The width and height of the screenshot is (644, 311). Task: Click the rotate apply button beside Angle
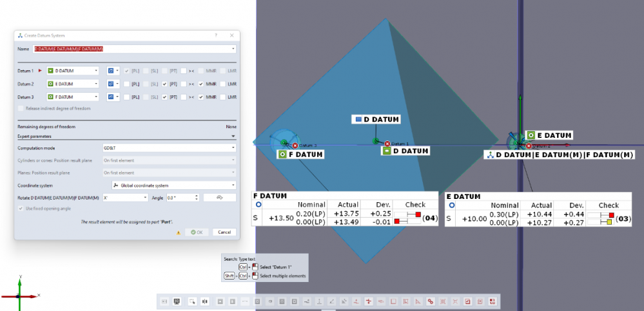click(220, 197)
